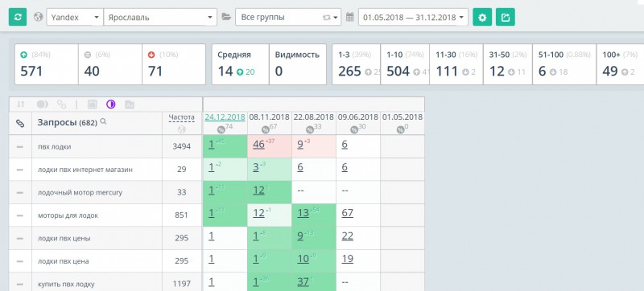Click the dash icon in лодки пвх цены row
The image size is (644, 291).
[x=20, y=239]
